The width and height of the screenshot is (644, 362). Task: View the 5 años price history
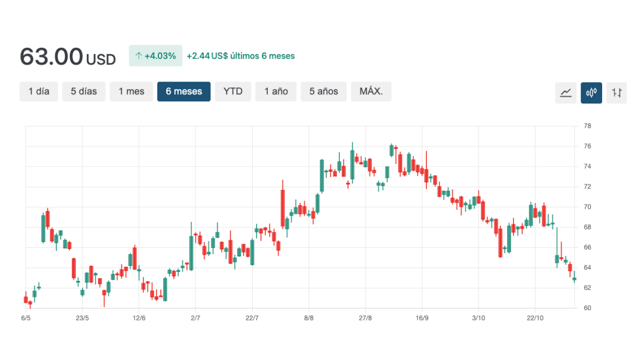(x=324, y=91)
